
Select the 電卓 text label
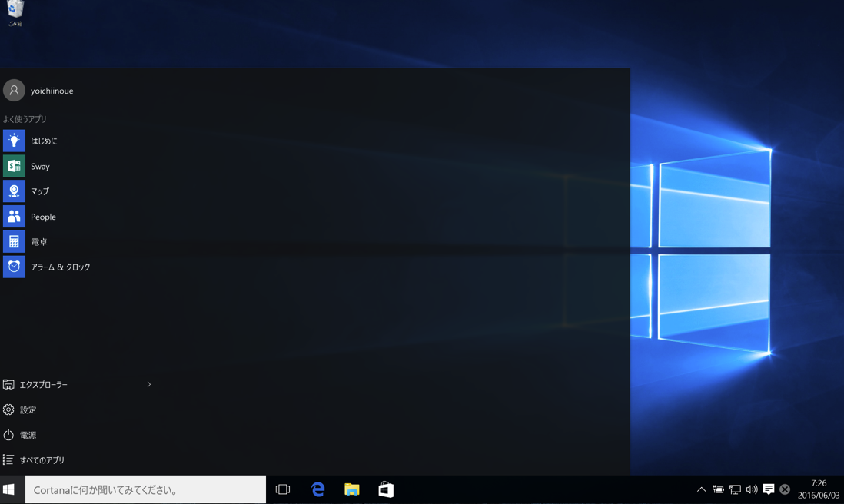[x=38, y=242]
